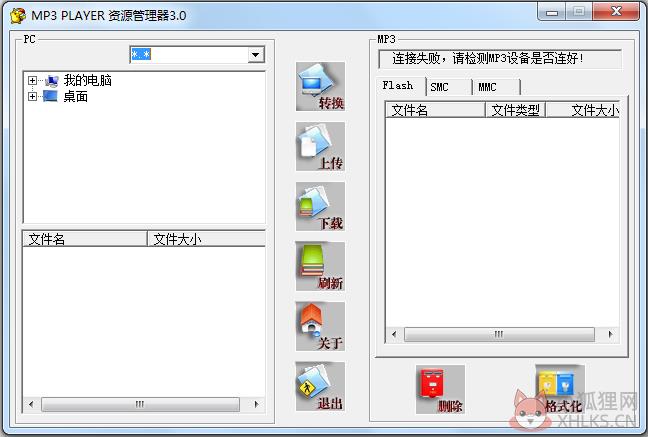Click MP3 list scrollbar right arrow
The height and width of the screenshot is (437, 648).
(x=610, y=334)
